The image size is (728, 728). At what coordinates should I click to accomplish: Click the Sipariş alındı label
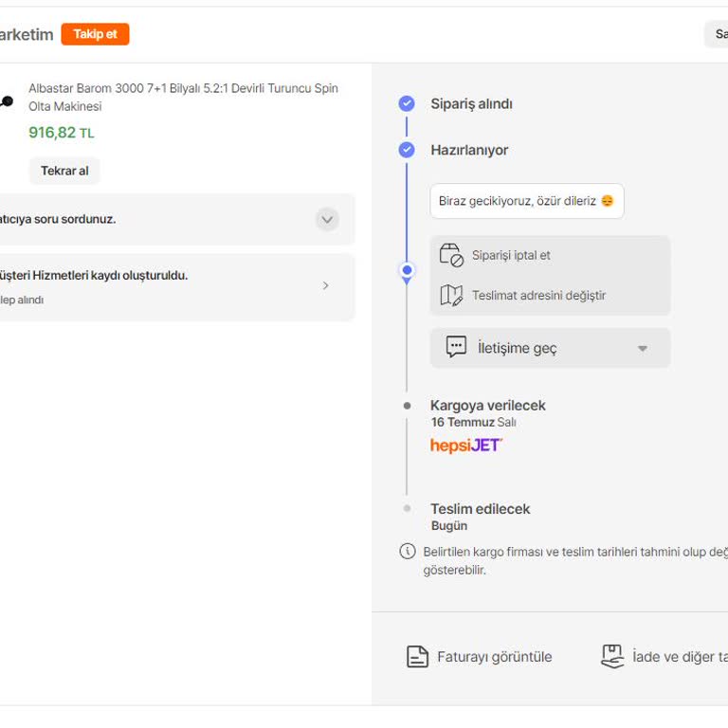(x=471, y=103)
